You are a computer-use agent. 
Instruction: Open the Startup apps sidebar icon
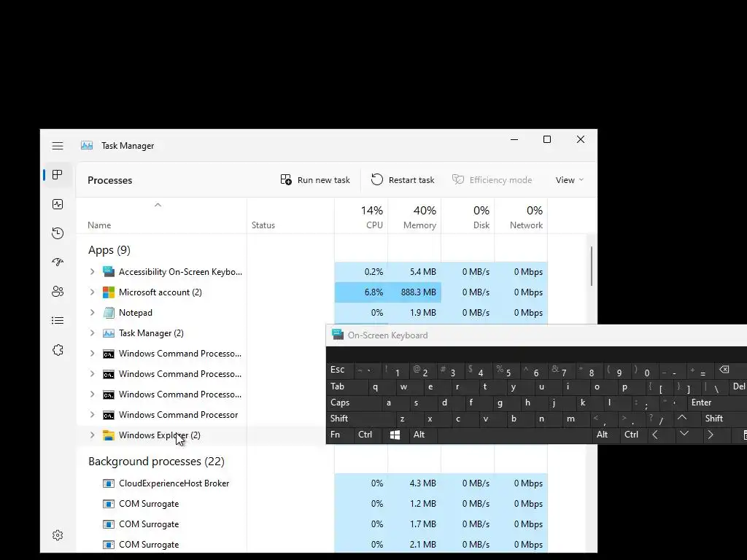(58, 262)
